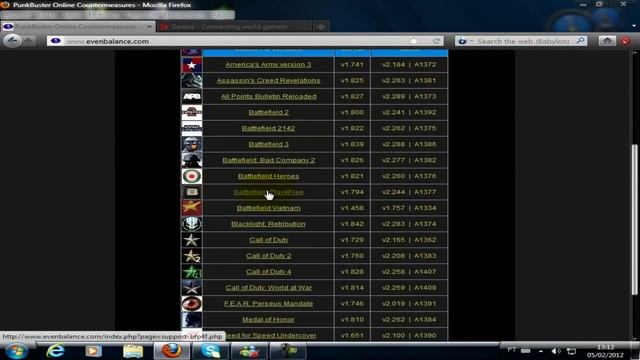Open Call of Duty: World at War link
This screenshot has height=360, width=640.
[x=268, y=287]
